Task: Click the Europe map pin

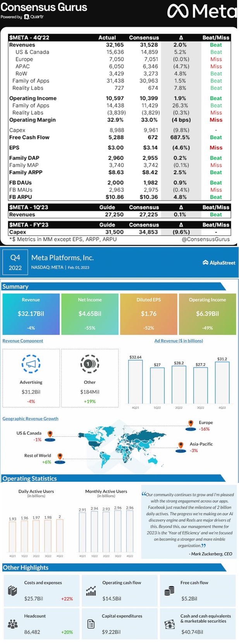Action: (x=191, y=425)
